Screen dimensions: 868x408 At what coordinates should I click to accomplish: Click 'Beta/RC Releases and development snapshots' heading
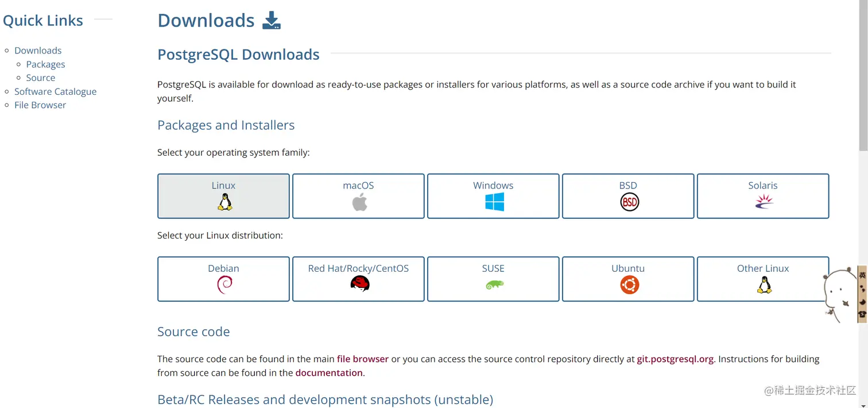point(325,399)
